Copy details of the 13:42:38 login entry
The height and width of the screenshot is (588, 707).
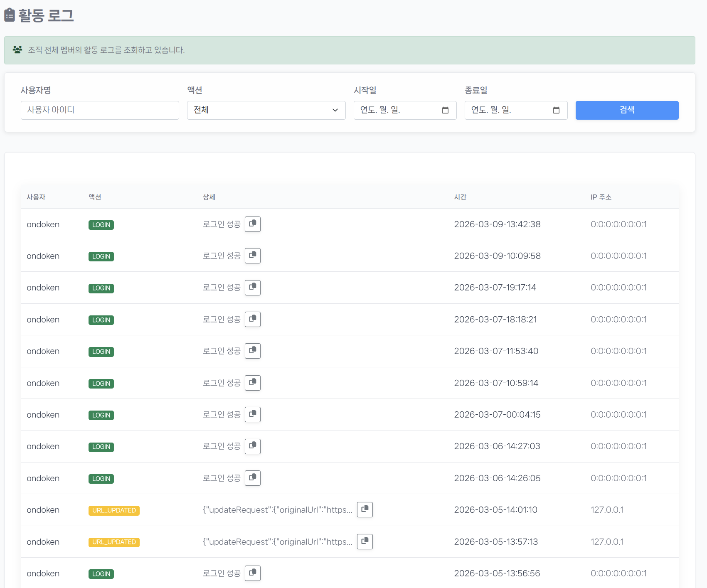252,224
